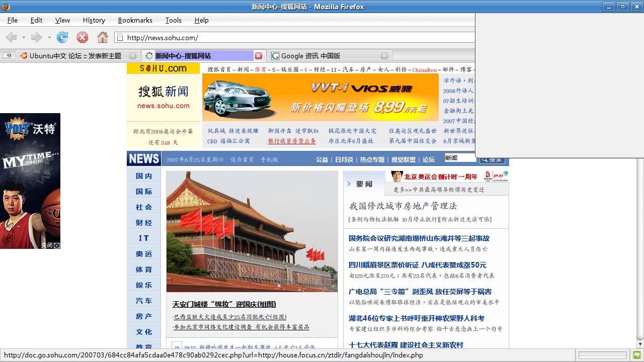Click the VOIT 沃特 basketball advertisement
The width and height of the screenshot is (644, 362).
30,181
